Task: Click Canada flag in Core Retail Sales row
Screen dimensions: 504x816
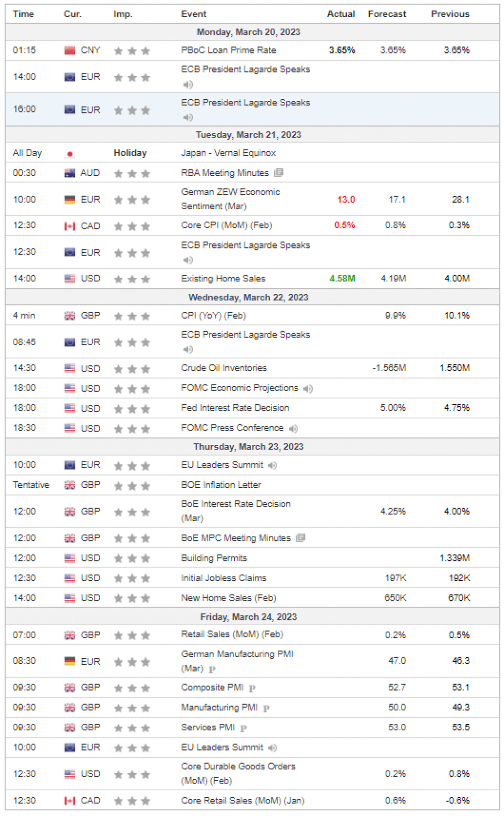Action: coord(70,801)
